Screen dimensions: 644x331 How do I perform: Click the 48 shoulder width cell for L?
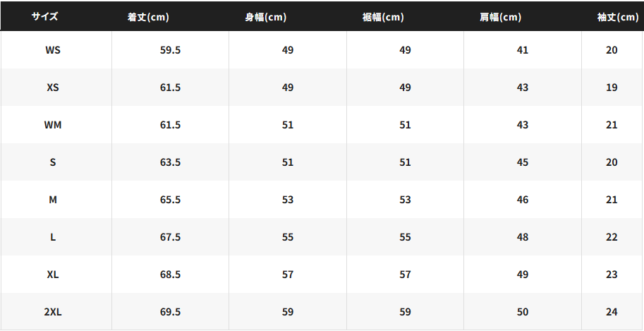[523, 237]
